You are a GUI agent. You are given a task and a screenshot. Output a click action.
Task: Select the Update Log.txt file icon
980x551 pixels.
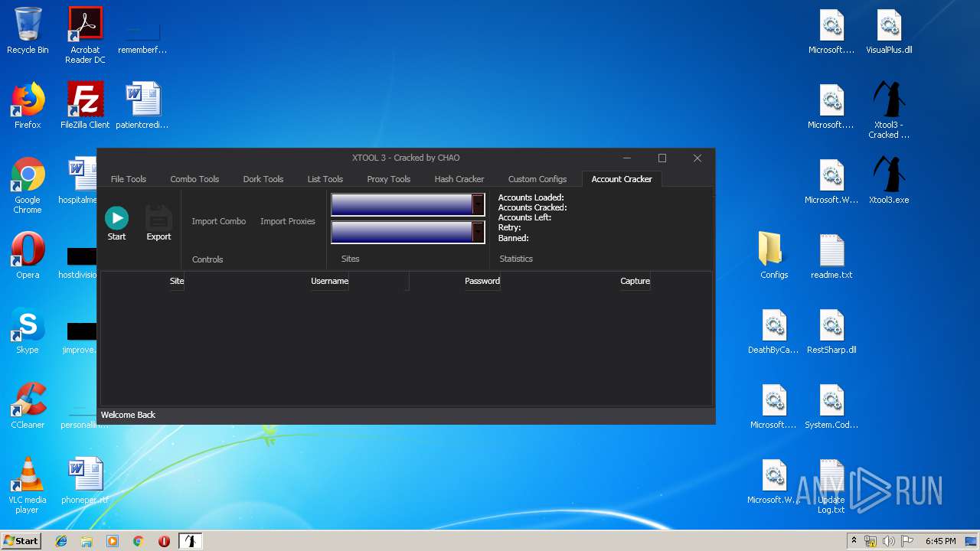pyautogui.click(x=831, y=485)
